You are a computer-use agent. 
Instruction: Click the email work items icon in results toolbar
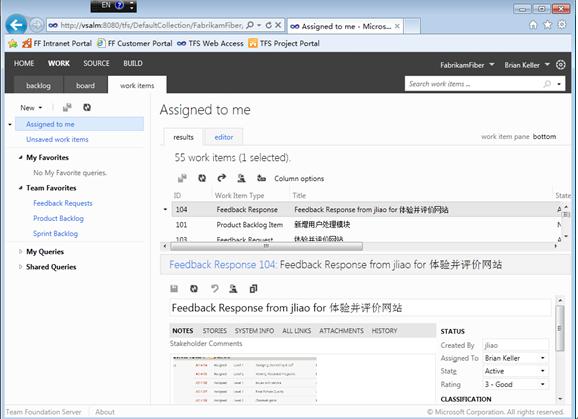261,178
